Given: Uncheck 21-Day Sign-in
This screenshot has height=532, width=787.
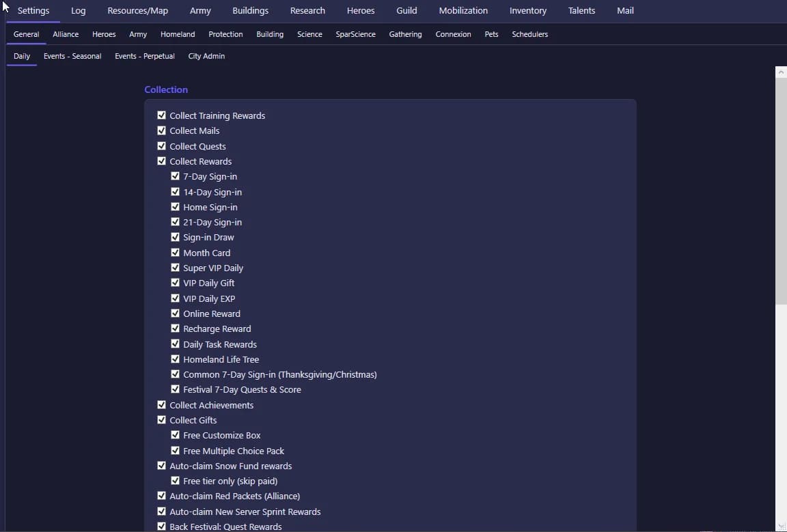Looking at the screenshot, I should (175, 222).
